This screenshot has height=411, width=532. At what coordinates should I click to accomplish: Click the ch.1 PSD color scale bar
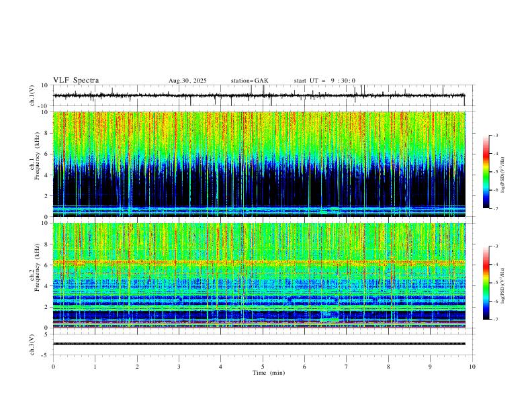486,172
